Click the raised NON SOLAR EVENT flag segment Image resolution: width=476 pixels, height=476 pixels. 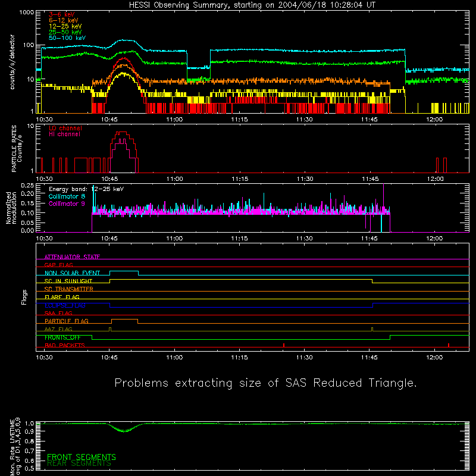click(124, 271)
